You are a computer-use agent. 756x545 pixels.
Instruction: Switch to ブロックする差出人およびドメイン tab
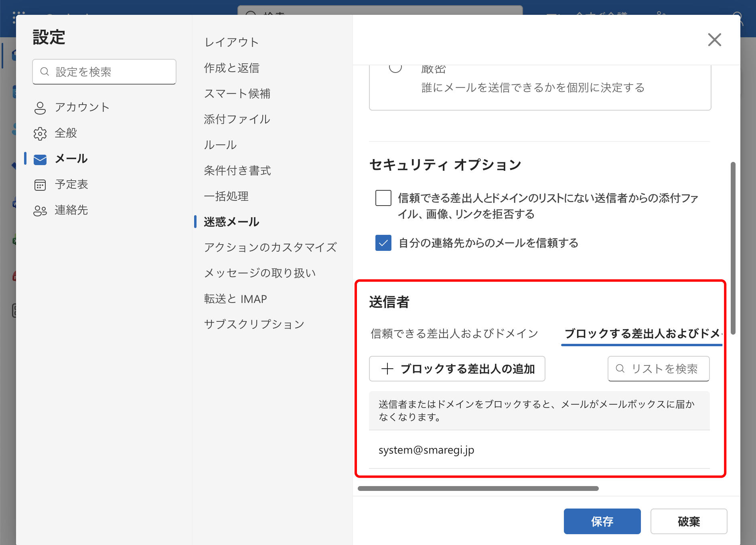pyautogui.click(x=642, y=333)
